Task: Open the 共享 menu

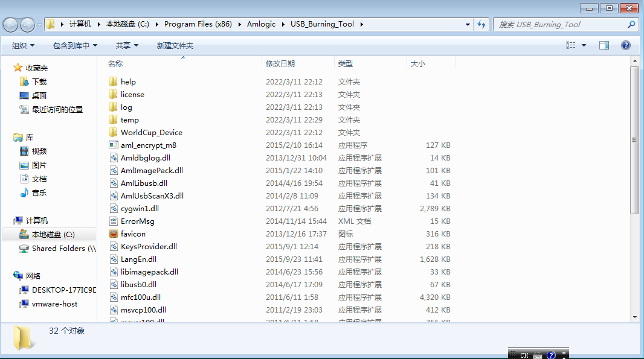Action: [126, 45]
